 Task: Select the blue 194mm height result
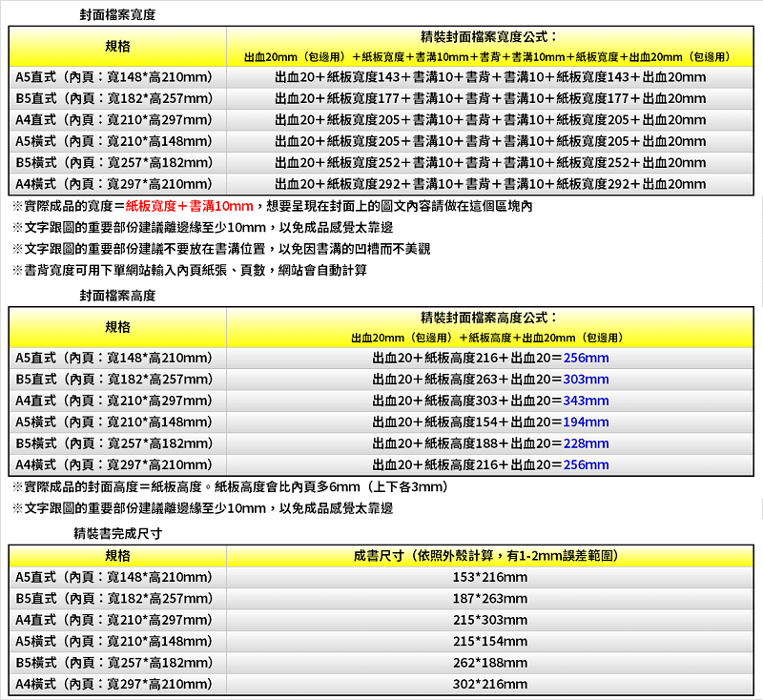(586, 422)
